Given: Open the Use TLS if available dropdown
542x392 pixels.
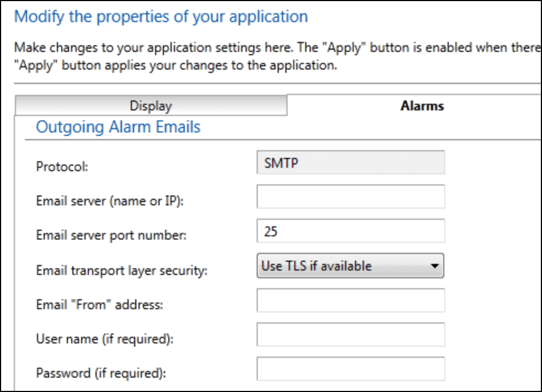Looking at the screenshot, I should 342,266.
